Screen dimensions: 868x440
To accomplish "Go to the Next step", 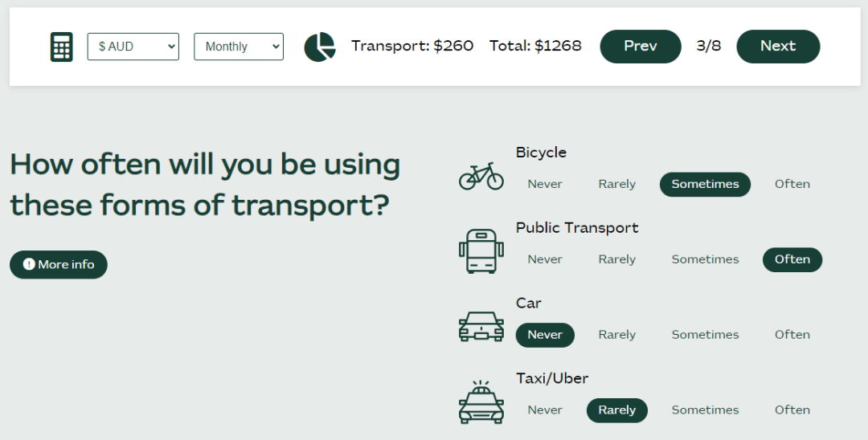I will point(778,47).
